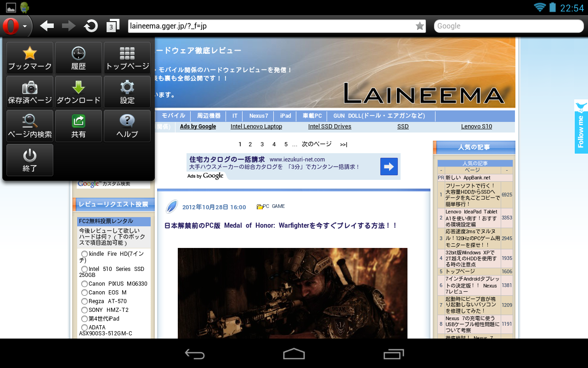This screenshot has width=588, height=368.
Task: Select 第4世代iPad radio option
Action: point(84,319)
